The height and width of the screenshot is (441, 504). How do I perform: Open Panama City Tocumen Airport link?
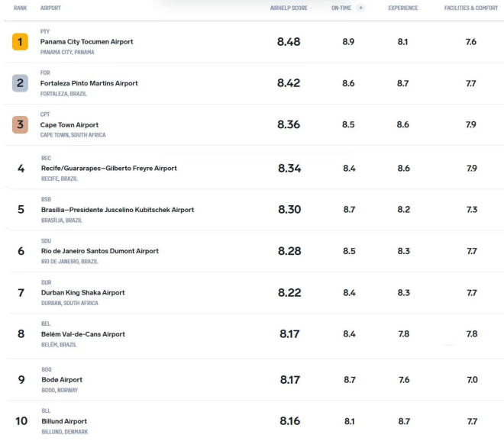pyautogui.click(x=86, y=42)
